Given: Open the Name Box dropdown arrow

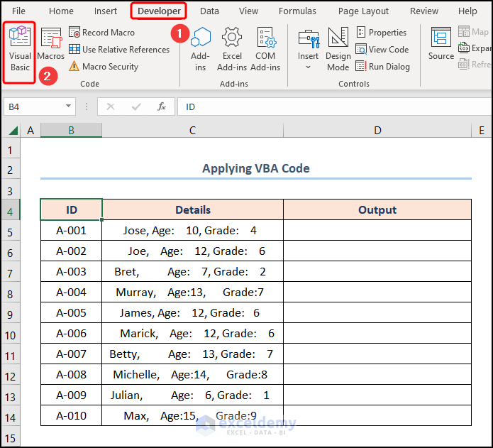Looking at the screenshot, I should tap(69, 106).
